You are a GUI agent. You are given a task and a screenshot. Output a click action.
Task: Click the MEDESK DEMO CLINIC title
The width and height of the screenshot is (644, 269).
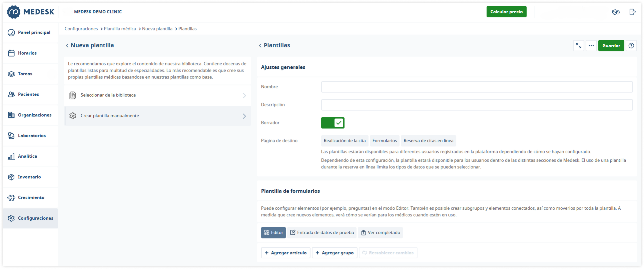click(98, 12)
